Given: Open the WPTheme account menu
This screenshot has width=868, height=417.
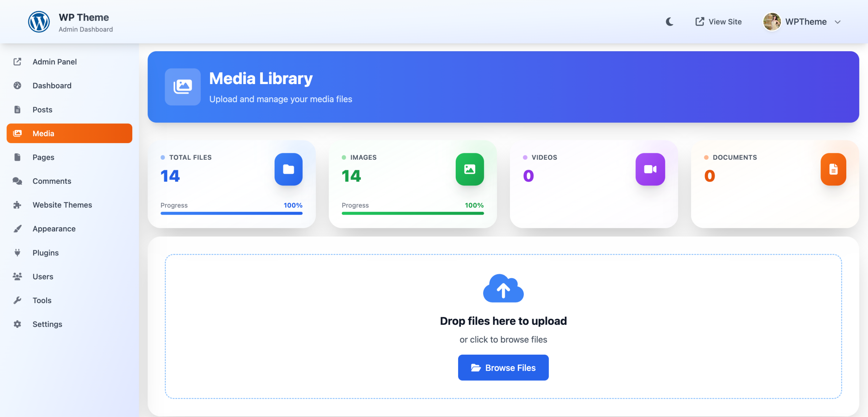Looking at the screenshot, I should click(x=806, y=22).
